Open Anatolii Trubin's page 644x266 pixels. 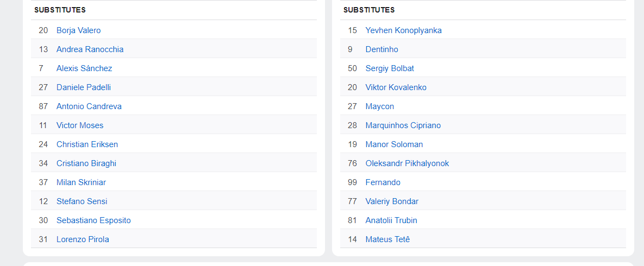coord(391,220)
